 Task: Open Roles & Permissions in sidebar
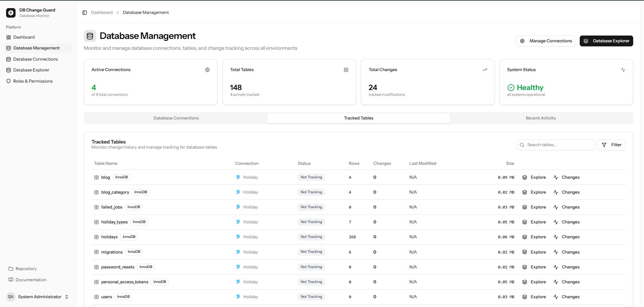[x=33, y=81]
